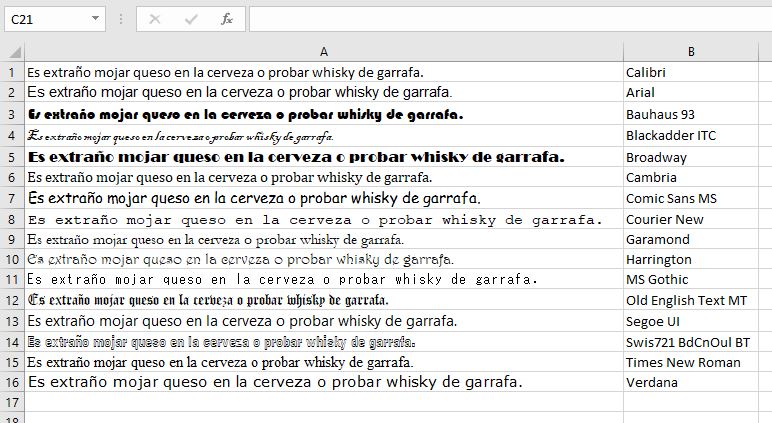Click the Blackadder ITC font name cell

click(x=691, y=135)
